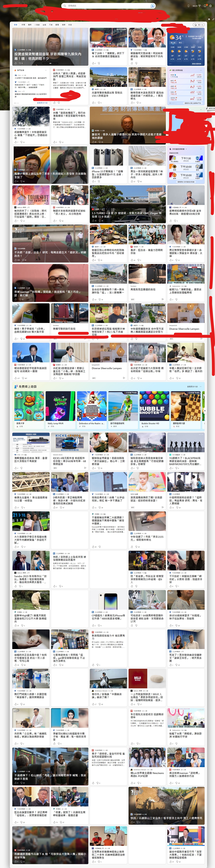The image size is (215, 868).
Task: Open 查看更多內容 link in games section
Action: [x=193, y=386]
